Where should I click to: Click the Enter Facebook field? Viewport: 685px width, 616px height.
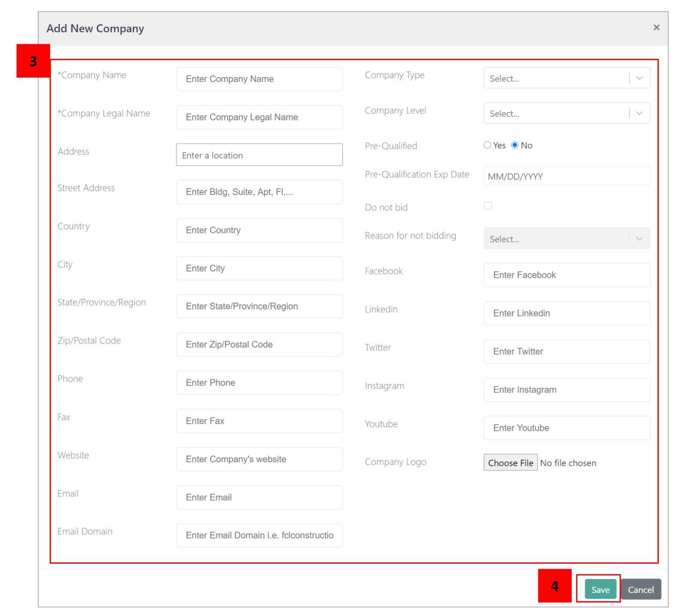(x=566, y=275)
